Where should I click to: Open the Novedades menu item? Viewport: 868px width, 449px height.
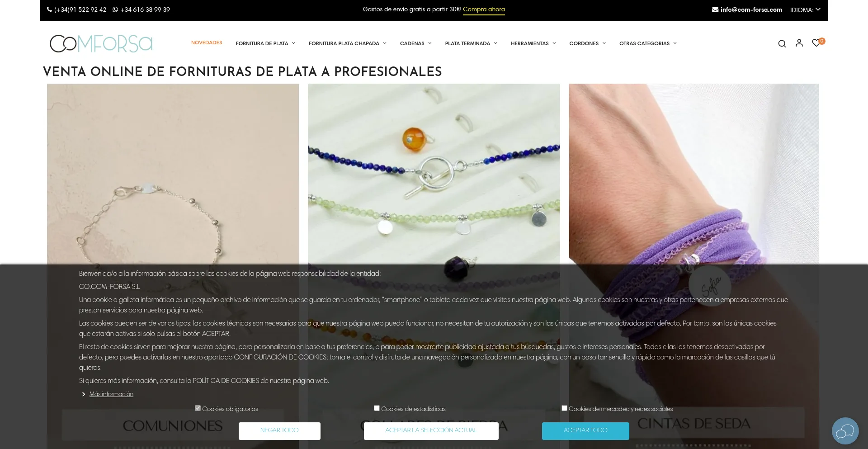tap(207, 43)
